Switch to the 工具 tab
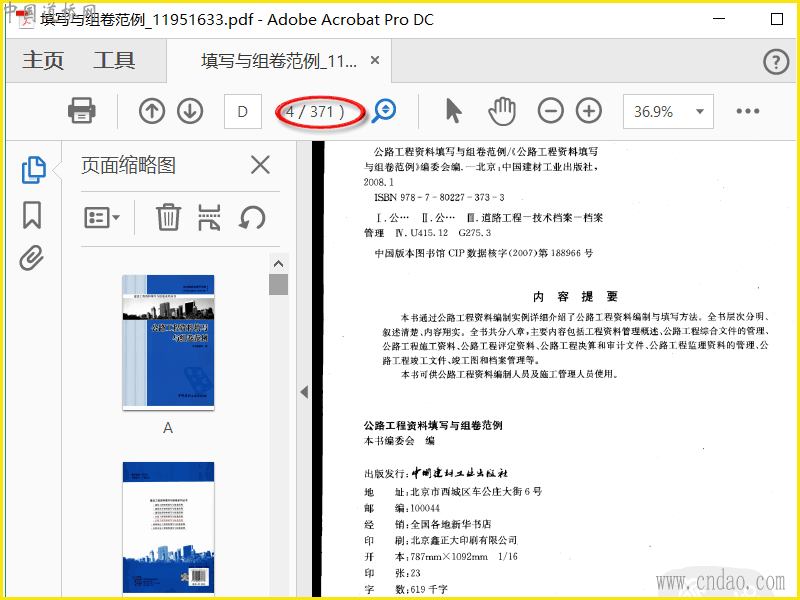Viewport: 800px width, 600px height. [x=114, y=61]
